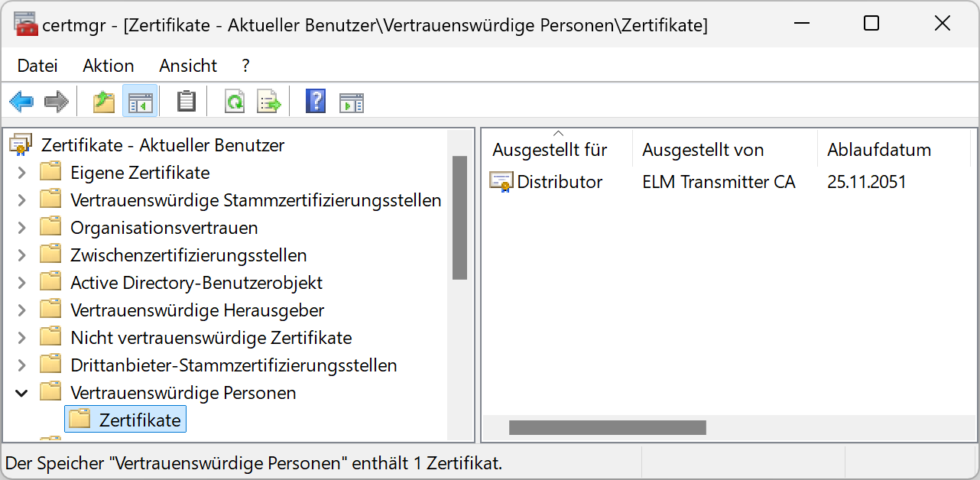Viewport: 980px width, 480px height.
Task: Click the Zertifikate root node icon
Action: 21,144
